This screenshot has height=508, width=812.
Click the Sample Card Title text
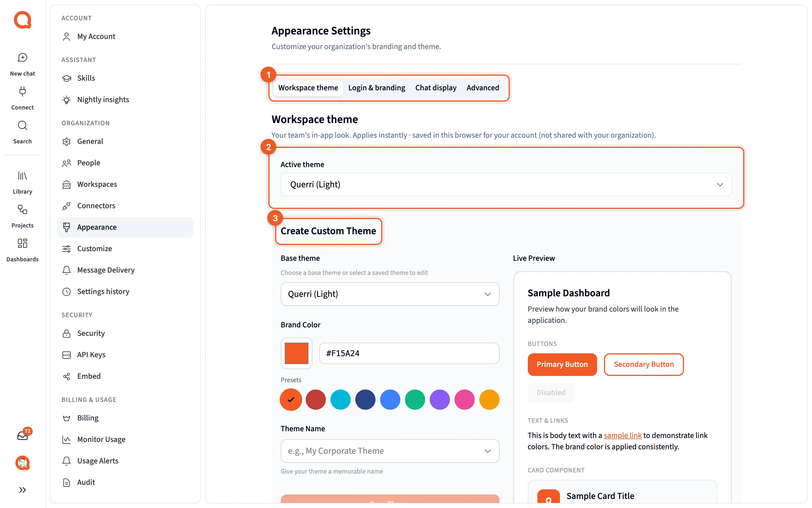600,496
